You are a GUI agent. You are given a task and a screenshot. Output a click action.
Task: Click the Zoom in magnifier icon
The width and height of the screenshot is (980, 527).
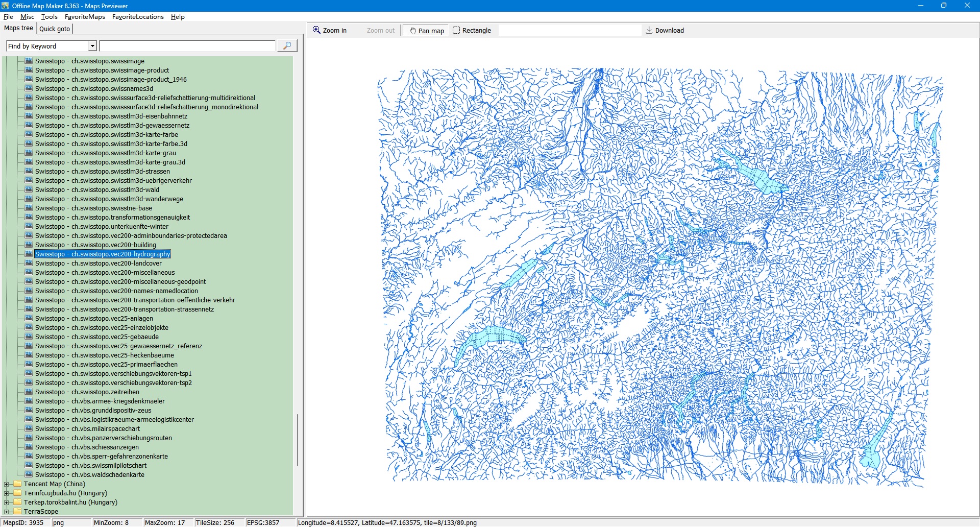316,30
